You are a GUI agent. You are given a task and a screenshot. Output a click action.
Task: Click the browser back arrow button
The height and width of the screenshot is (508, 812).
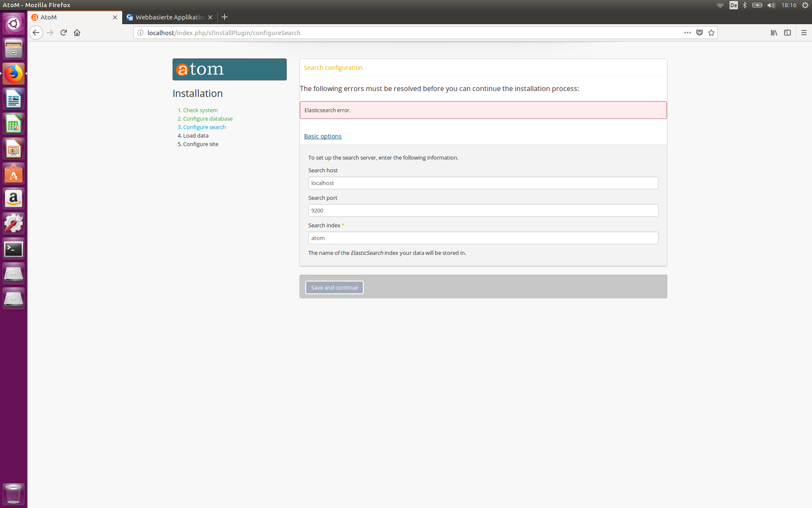(x=36, y=33)
